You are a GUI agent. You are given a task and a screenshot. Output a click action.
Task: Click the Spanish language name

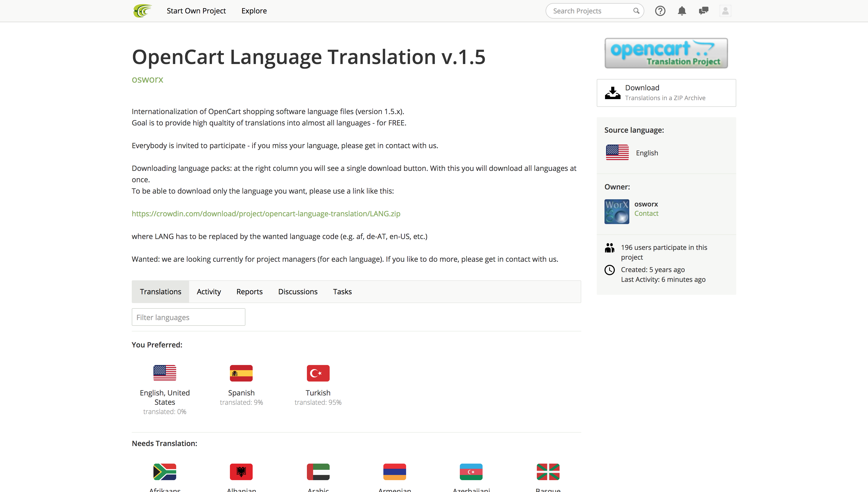click(x=241, y=393)
